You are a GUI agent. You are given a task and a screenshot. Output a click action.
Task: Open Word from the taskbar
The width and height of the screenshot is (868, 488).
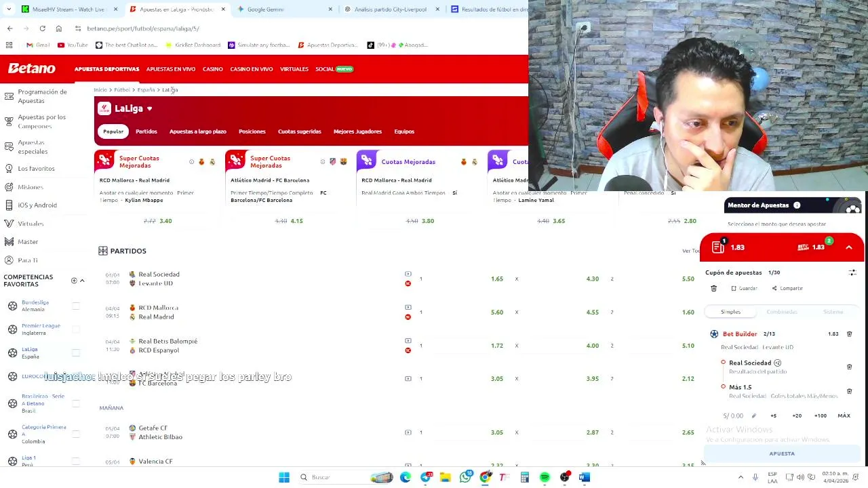[x=585, y=477]
